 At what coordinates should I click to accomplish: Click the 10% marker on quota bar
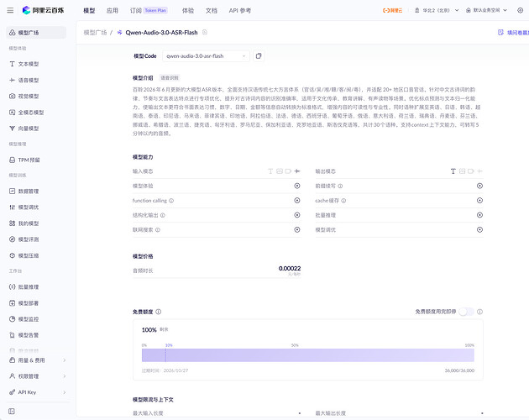(x=169, y=345)
